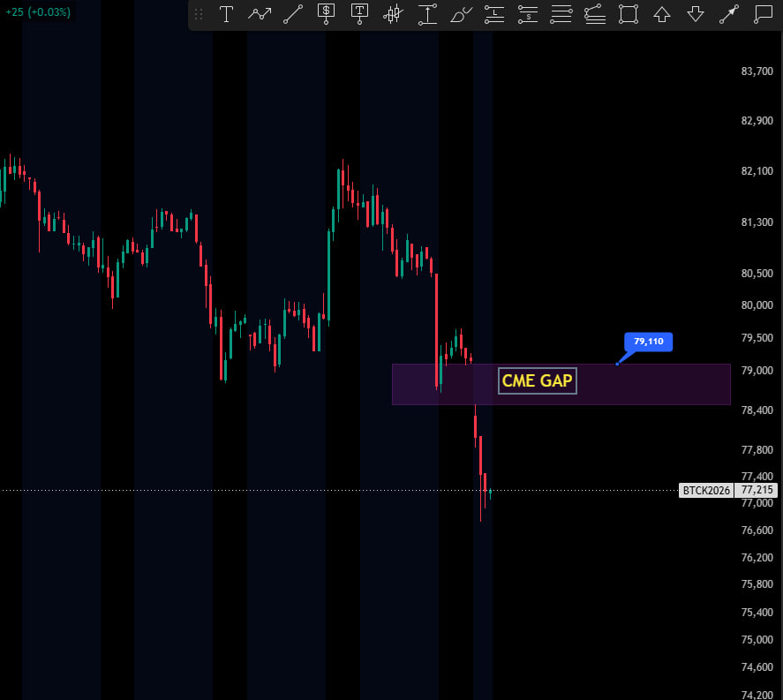Click the 79,000 price axis label
Image resolution: width=783 pixels, height=700 pixels.
point(757,371)
